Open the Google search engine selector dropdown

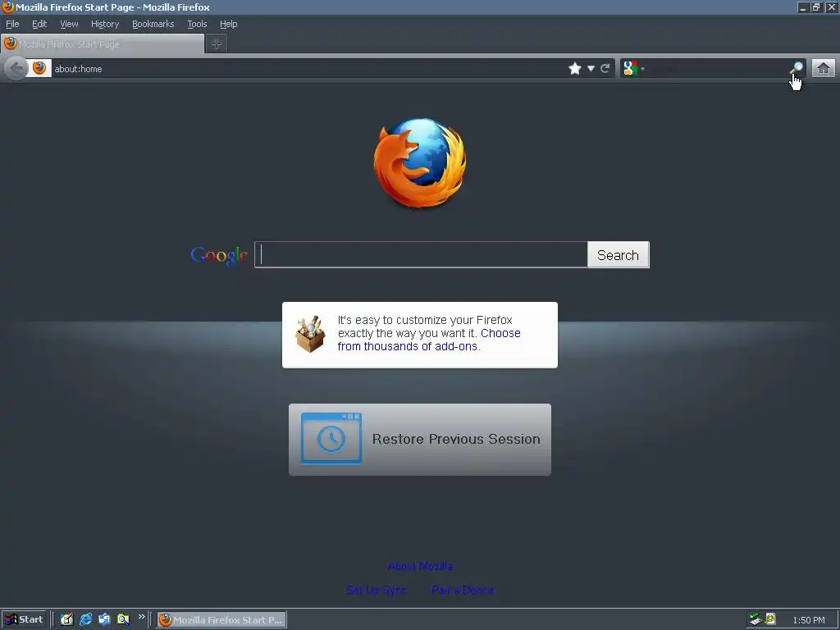[x=634, y=68]
